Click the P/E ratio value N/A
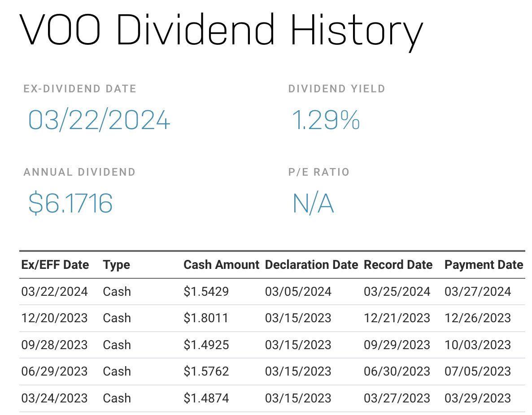Image resolution: width=532 pixels, height=415 pixels. click(x=313, y=203)
